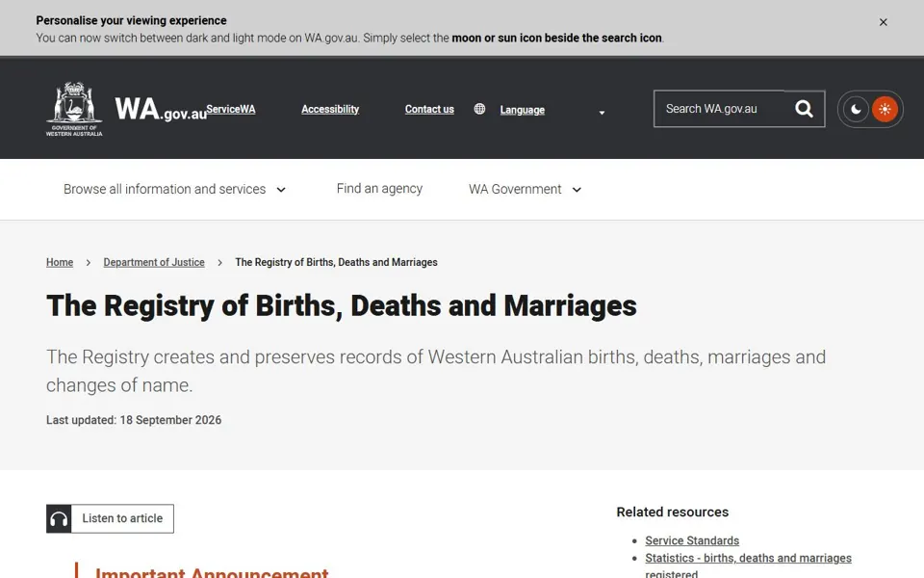Open the ServiceWA link

pos(230,109)
